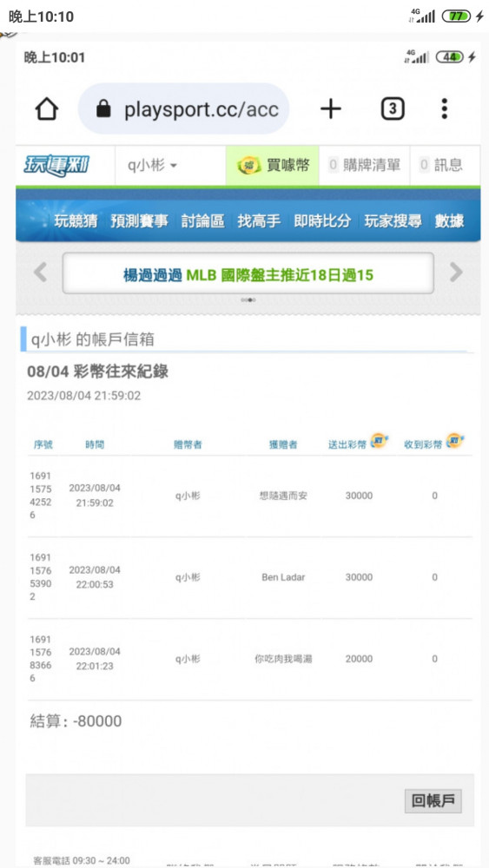Tap the outer status bar battery icon
Screen dimensions: 489x868
pyautogui.click(x=457, y=16)
